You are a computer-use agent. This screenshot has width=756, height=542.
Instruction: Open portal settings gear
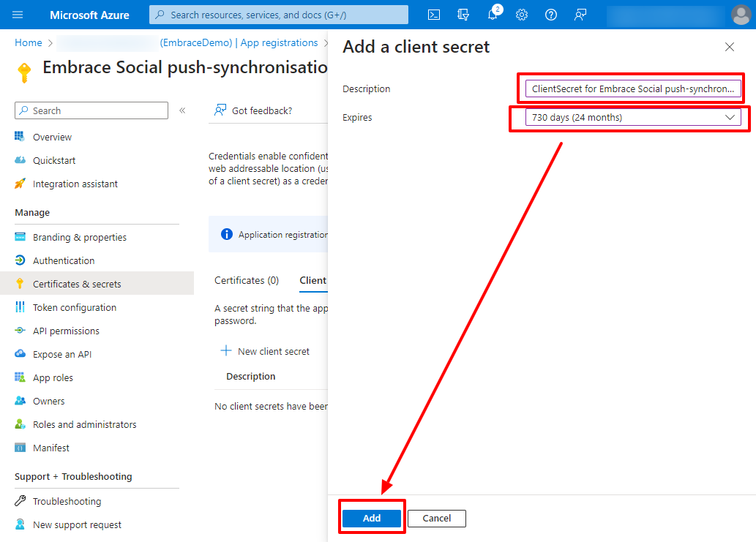tap(522, 15)
